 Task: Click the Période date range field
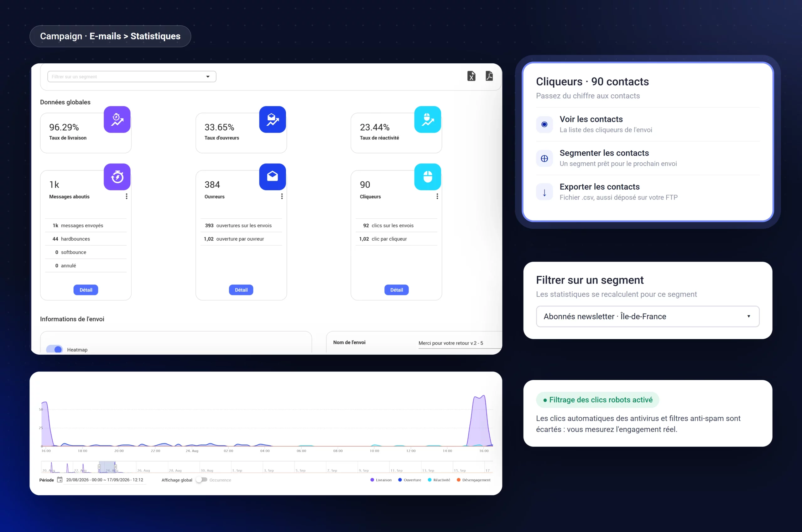[x=105, y=480]
